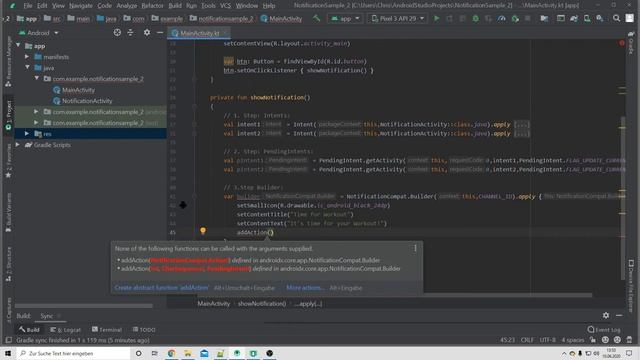
Task: Toggle the Project tool window side tab
Action: pyautogui.click(x=9, y=116)
